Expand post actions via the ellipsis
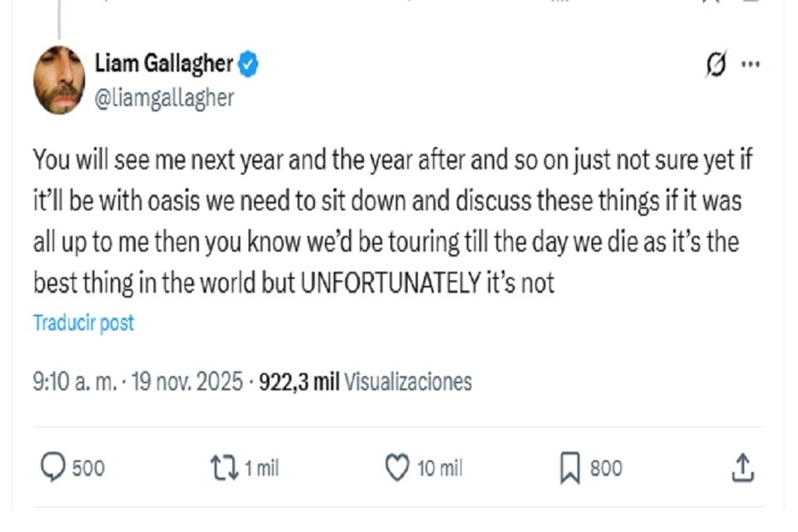 751,64
